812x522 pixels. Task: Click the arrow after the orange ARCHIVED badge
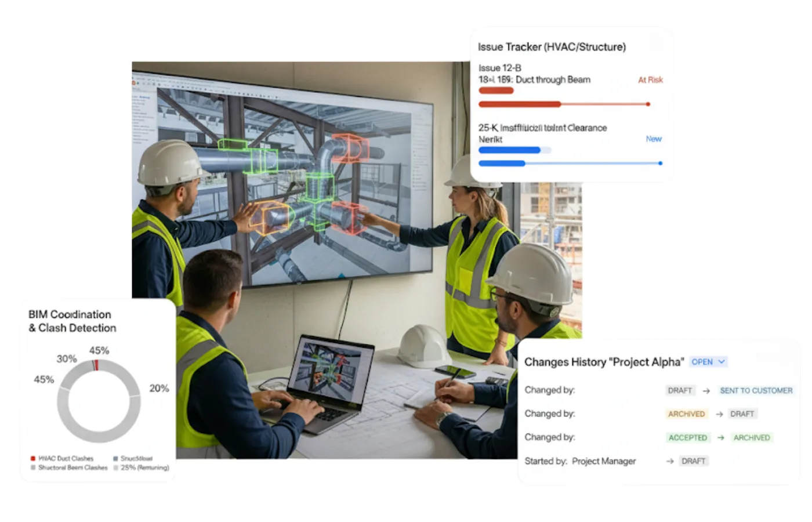pyautogui.click(x=719, y=414)
